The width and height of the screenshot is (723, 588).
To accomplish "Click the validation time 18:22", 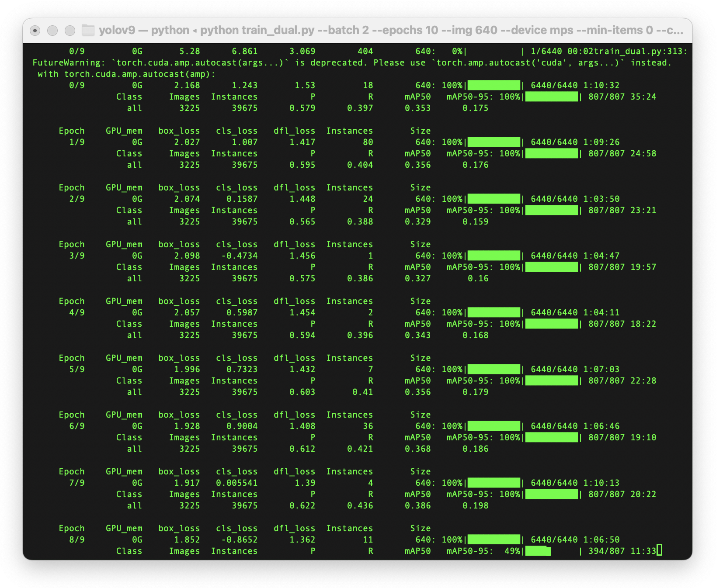I will click(x=643, y=324).
